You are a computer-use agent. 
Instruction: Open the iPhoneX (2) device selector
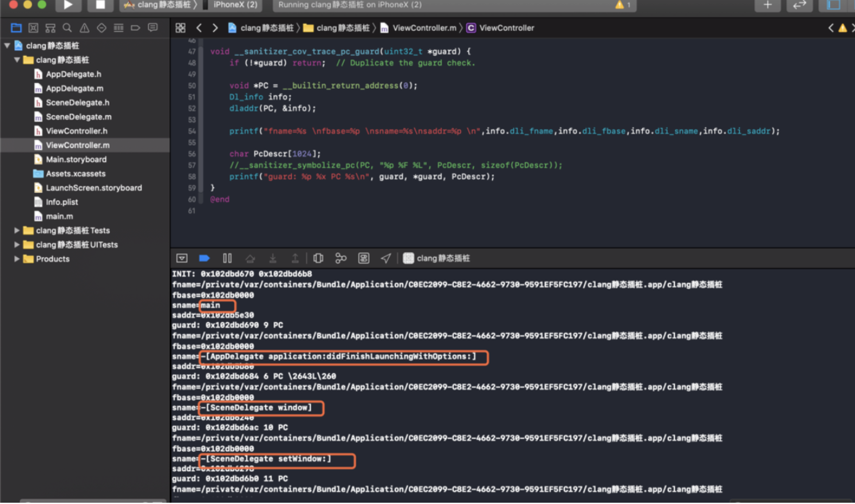click(x=235, y=5)
